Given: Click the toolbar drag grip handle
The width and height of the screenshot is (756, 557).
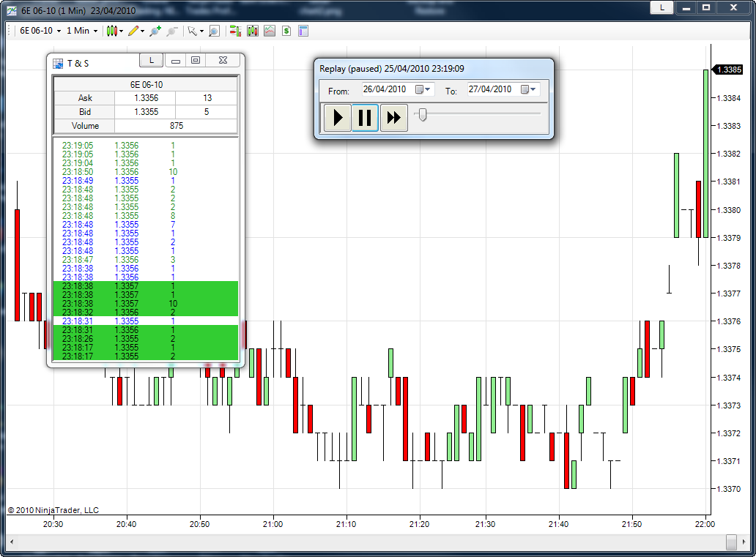Looking at the screenshot, I should (10, 31).
